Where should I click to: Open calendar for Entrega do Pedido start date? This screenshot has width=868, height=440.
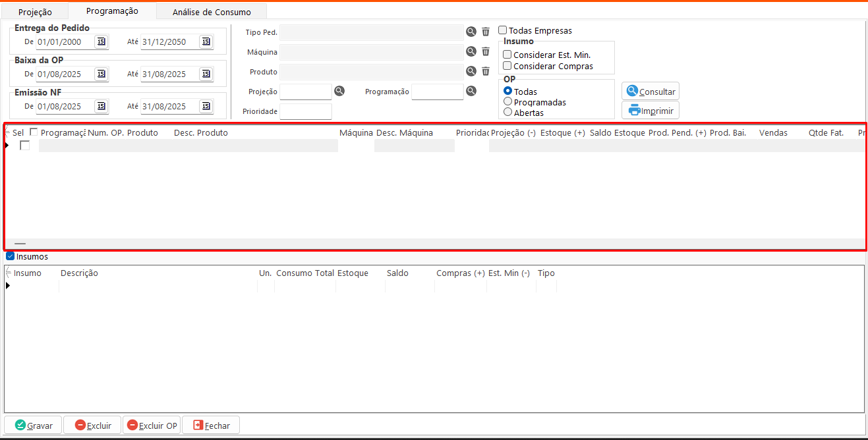click(101, 41)
